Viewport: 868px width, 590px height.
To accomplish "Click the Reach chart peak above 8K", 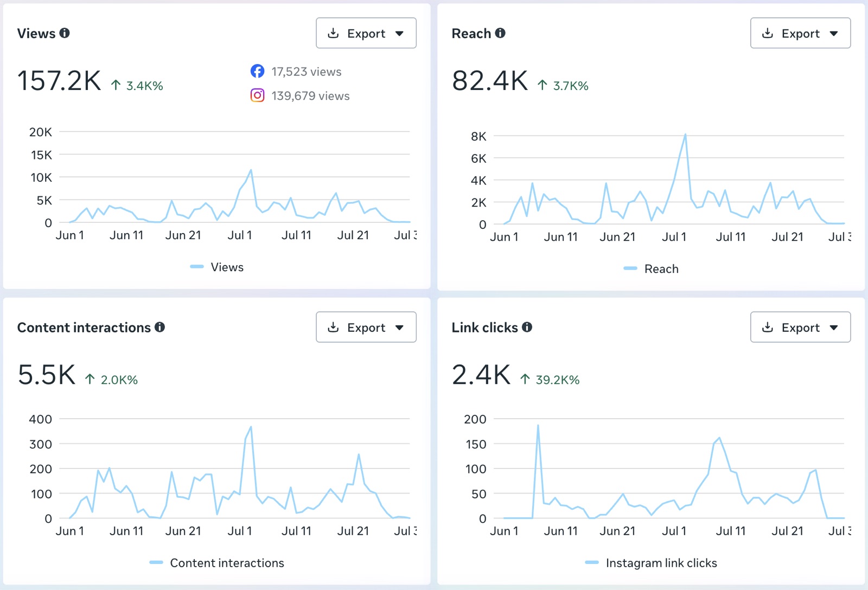I will [686, 134].
